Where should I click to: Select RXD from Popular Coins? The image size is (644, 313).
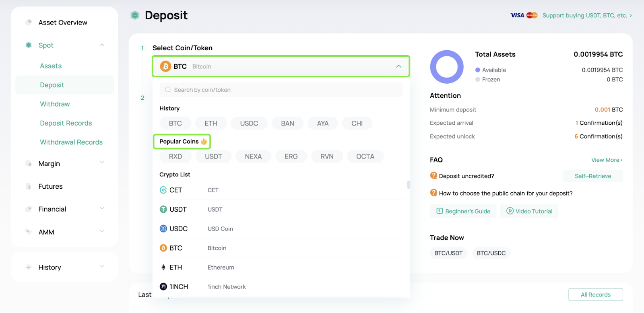pos(175,156)
